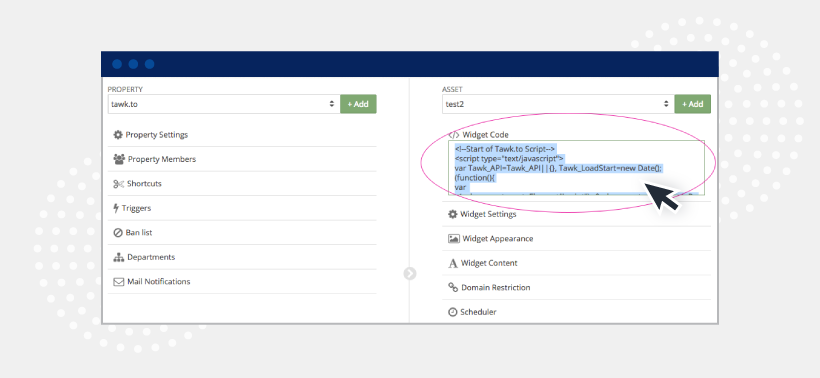Click the Domain Restriction link icon

coord(453,287)
